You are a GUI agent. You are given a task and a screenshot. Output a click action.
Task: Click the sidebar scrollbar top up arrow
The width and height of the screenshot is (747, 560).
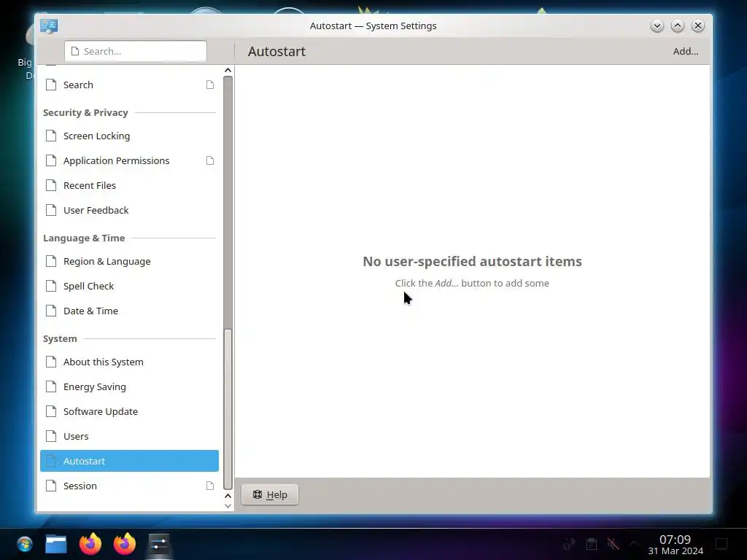click(228, 70)
